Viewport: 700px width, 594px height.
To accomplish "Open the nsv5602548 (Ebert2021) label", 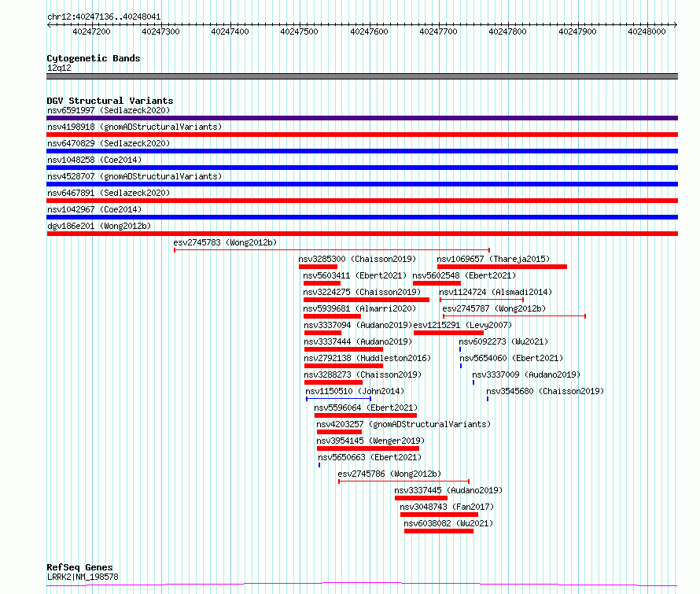I will tap(464, 275).
